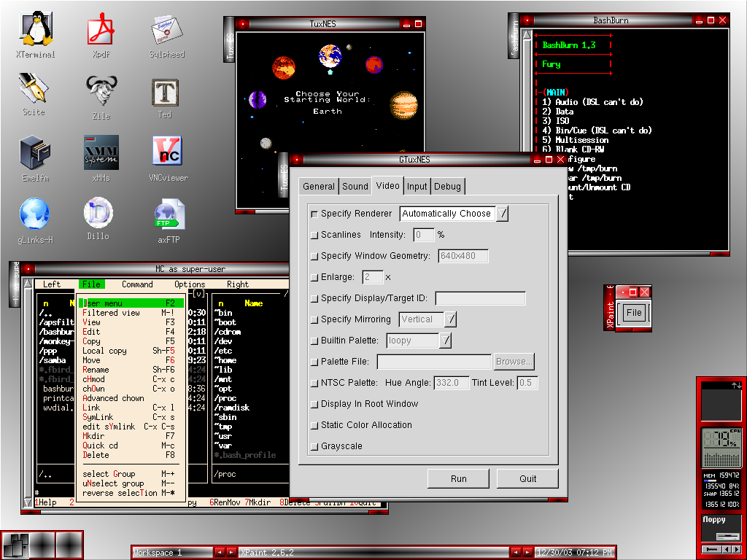Image resolution: width=747 pixels, height=560 pixels.
Task: Open the loopy palette dropdown arrow
Action: 445,341
